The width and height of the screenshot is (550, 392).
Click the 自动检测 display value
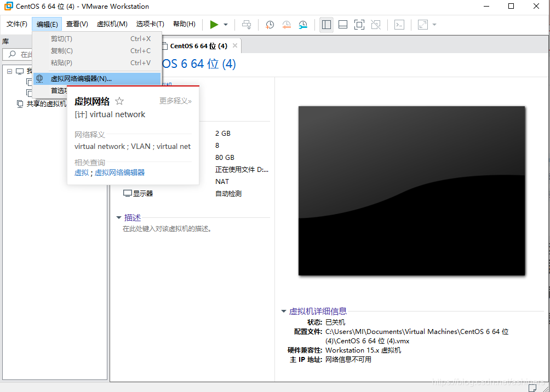(228, 194)
